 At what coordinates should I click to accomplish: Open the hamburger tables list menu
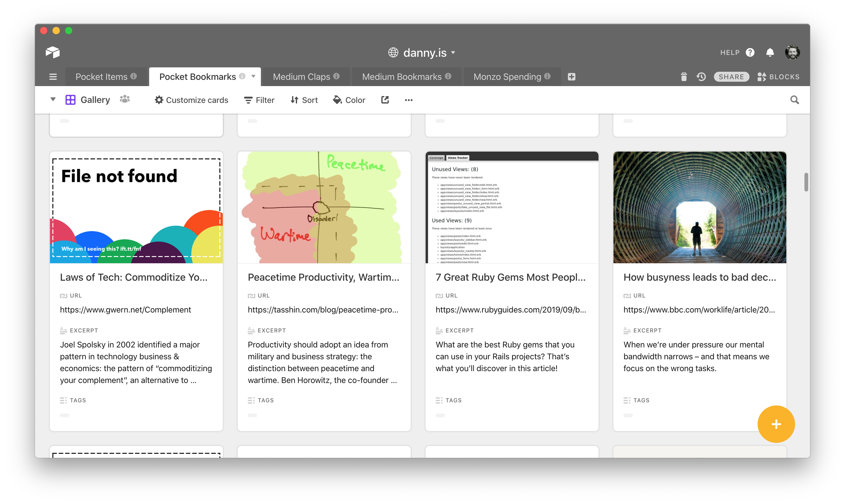[53, 77]
